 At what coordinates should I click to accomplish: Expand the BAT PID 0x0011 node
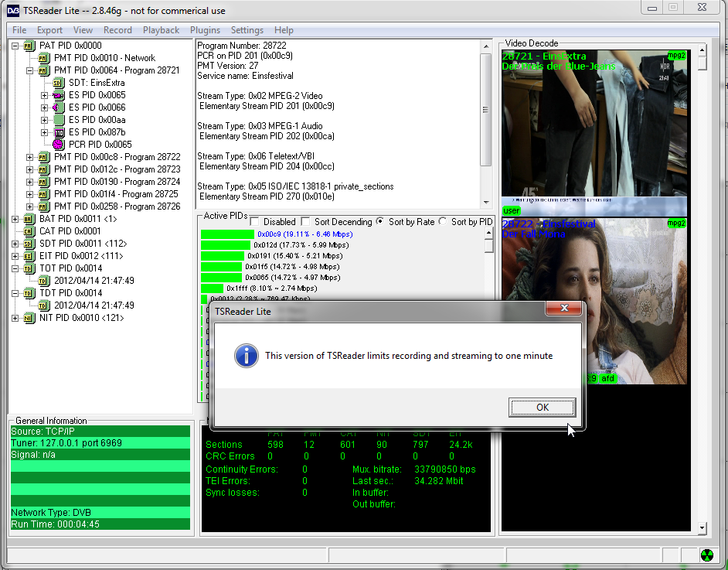[x=15, y=219]
